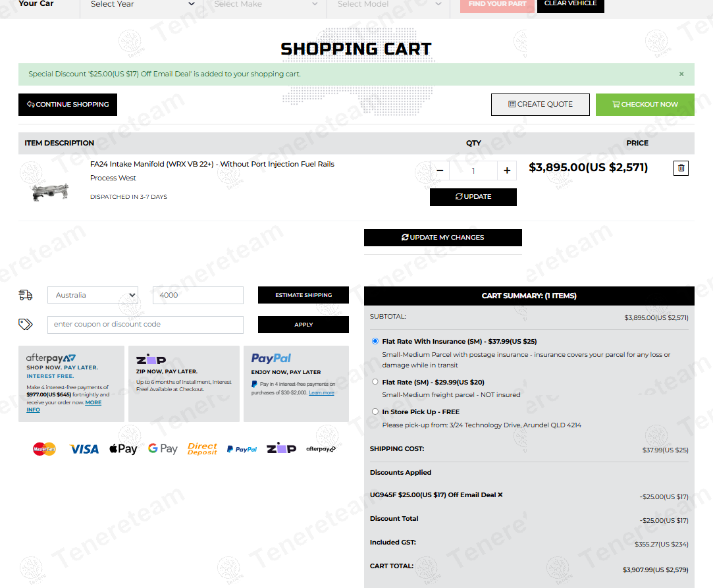Click the MasterCard payment icon
Image resolution: width=713 pixels, height=588 pixels.
pos(44,448)
